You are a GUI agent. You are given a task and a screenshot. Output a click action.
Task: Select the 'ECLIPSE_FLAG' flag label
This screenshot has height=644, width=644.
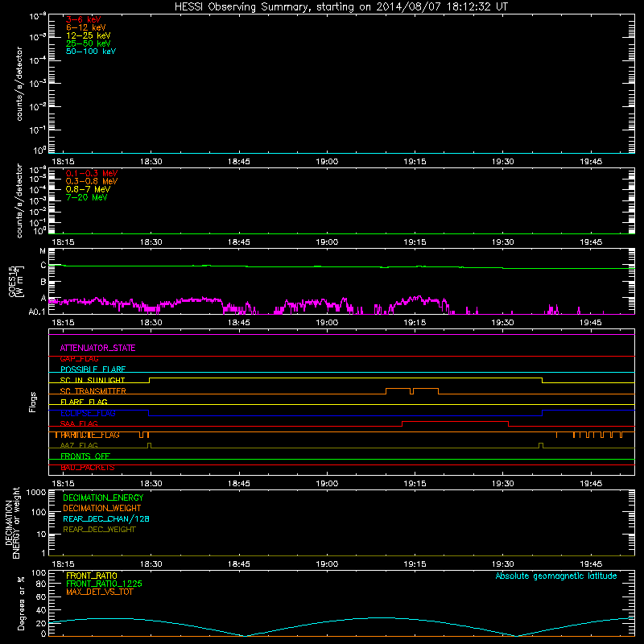coord(88,413)
